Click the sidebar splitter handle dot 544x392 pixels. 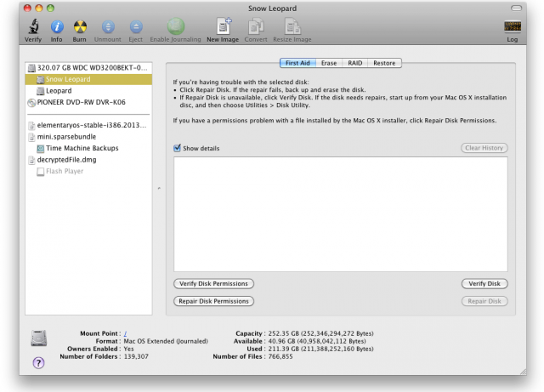click(x=159, y=188)
